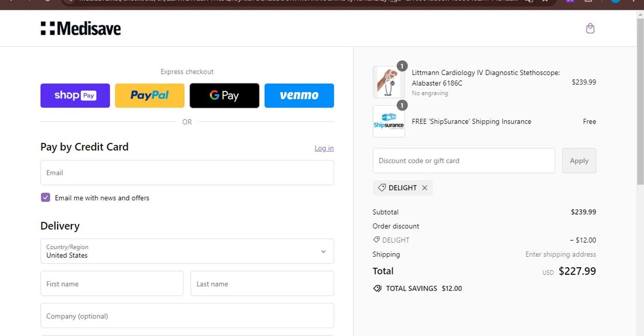Click the Apply discount button
The width and height of the screenshot is (644, 336).
[x=579, y=160]
